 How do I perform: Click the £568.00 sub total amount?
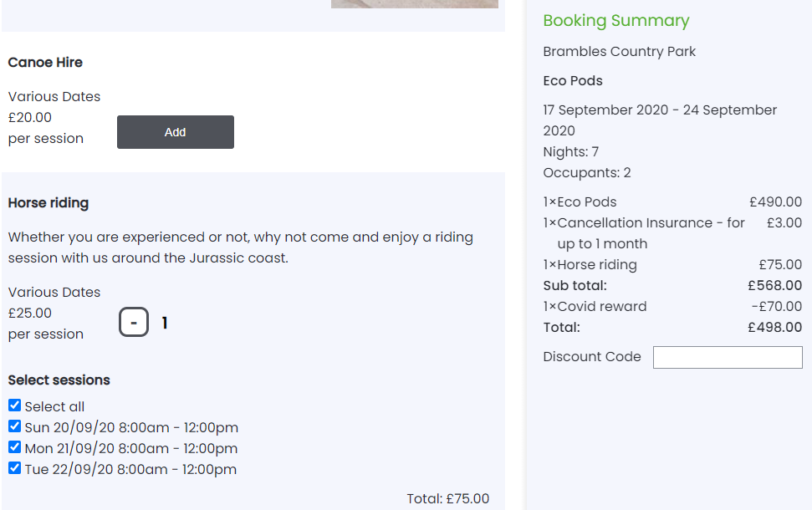tap(774, 286)
